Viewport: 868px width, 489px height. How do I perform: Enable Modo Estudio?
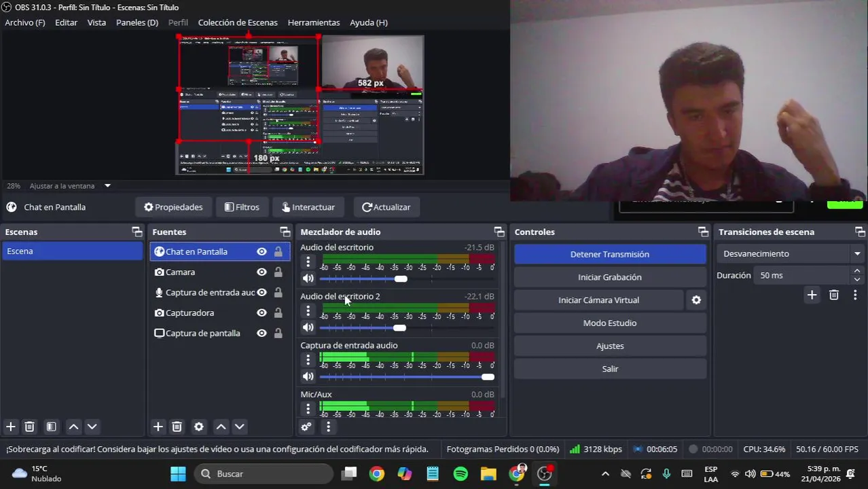point(610,323)
